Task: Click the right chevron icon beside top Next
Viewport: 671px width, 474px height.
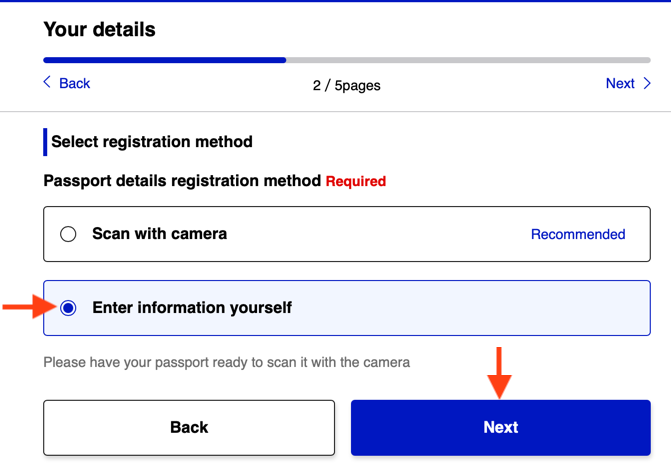Action: [647, 83]
